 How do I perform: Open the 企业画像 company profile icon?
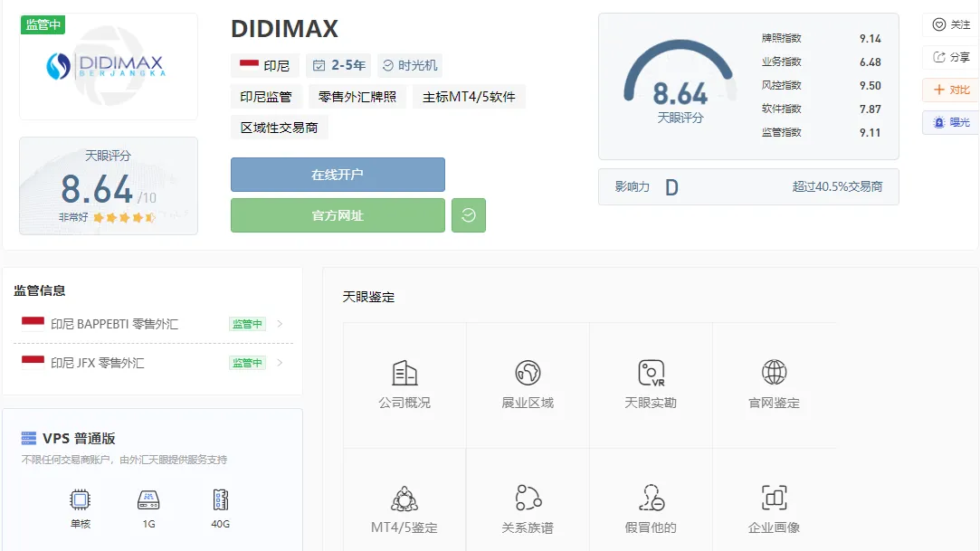pyautogui.click(x=774, y=498)
